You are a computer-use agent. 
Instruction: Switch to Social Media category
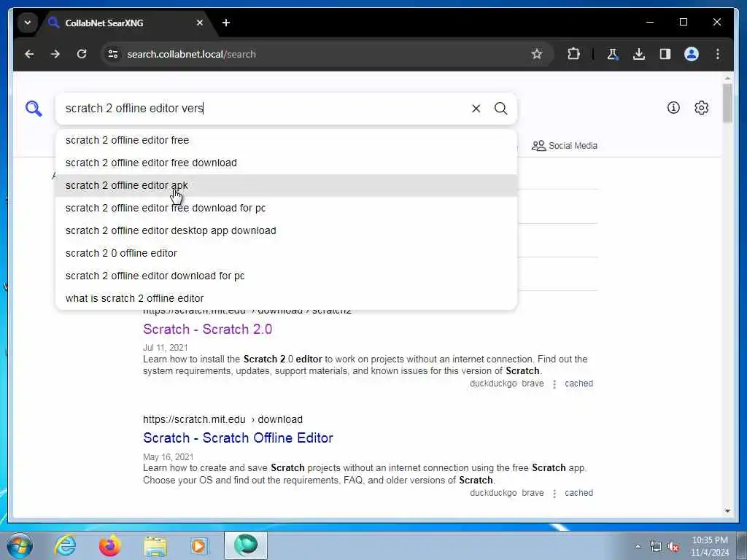point(565,146)
